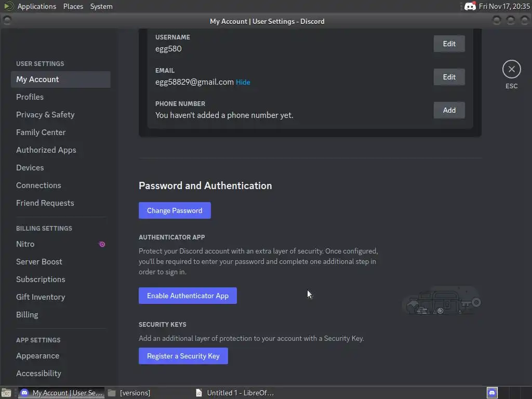Viewport: 532px width, 399px height.
Task: Click the phone number not added message
Action: tap(224, 115)
